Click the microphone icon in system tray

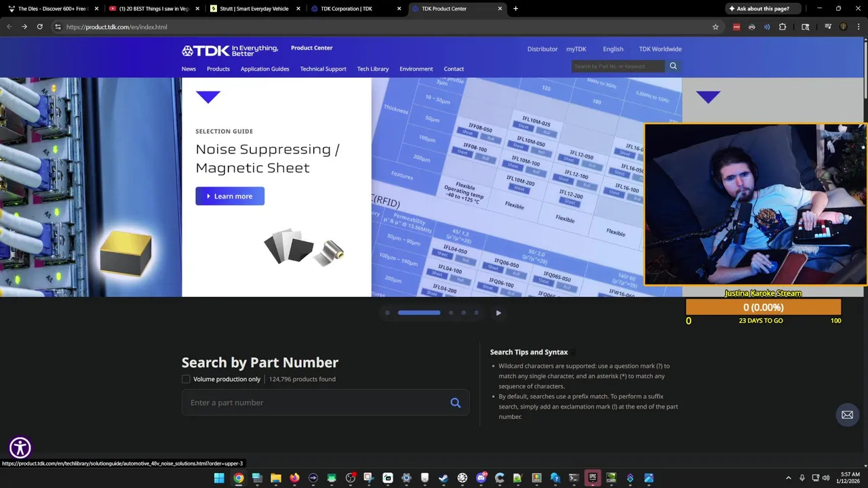coord(802,478)
